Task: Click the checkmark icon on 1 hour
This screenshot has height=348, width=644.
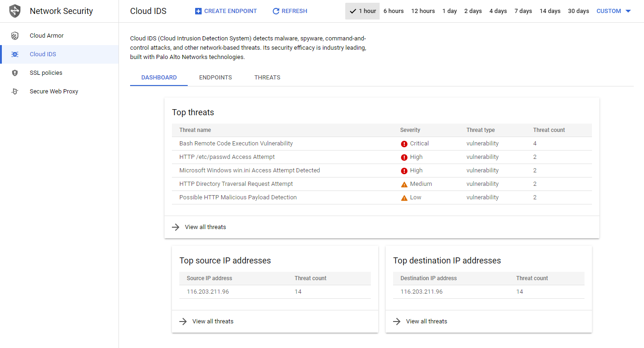Action: [x=353, y=11]
